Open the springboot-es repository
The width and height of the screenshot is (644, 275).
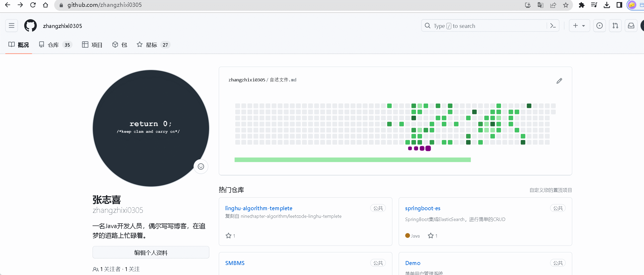pyautogui.click(x=423, y=208)
